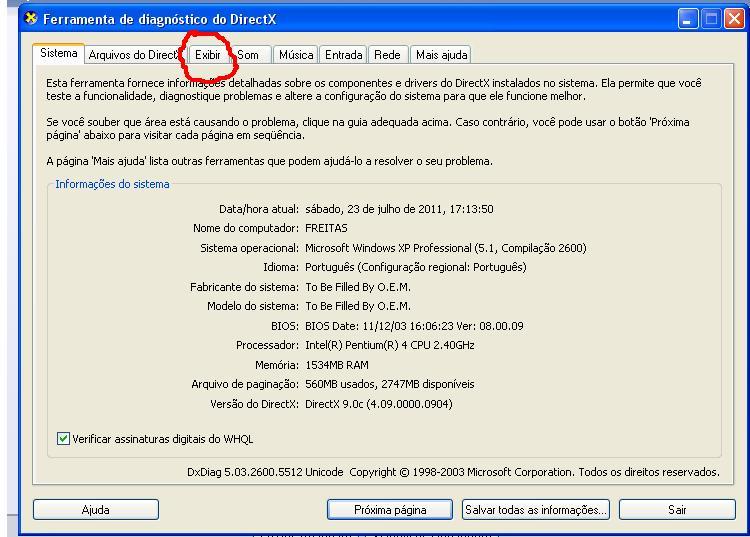The height and width of the screenshot is (537, 750).
Task: Click the DirectX 9.0c version value
Action: (379, 404)
